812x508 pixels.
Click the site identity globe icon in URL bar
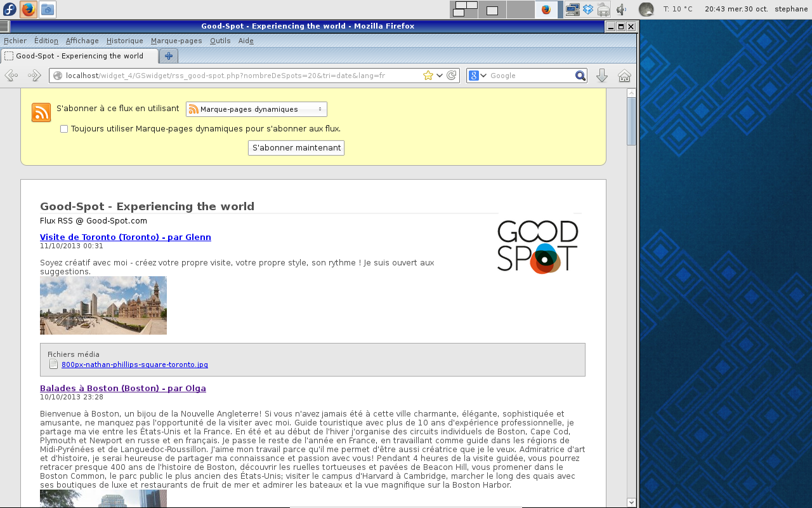[x=58, y=76]
